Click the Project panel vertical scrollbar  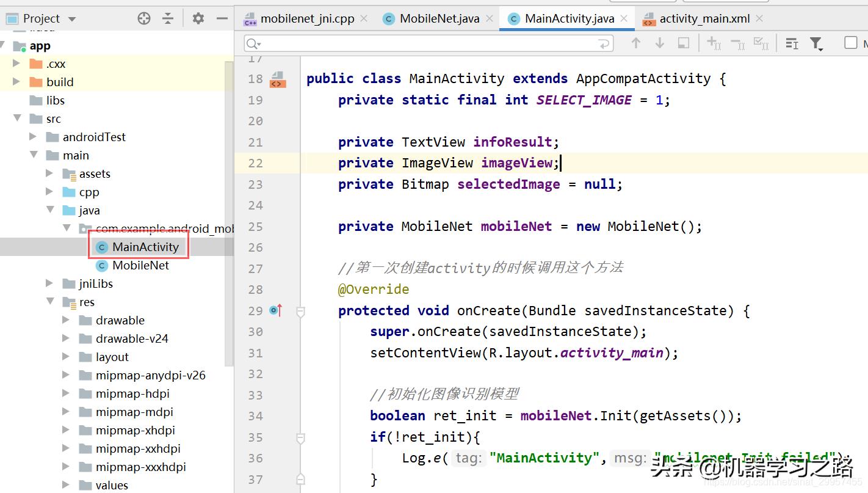tap(230, 214)
